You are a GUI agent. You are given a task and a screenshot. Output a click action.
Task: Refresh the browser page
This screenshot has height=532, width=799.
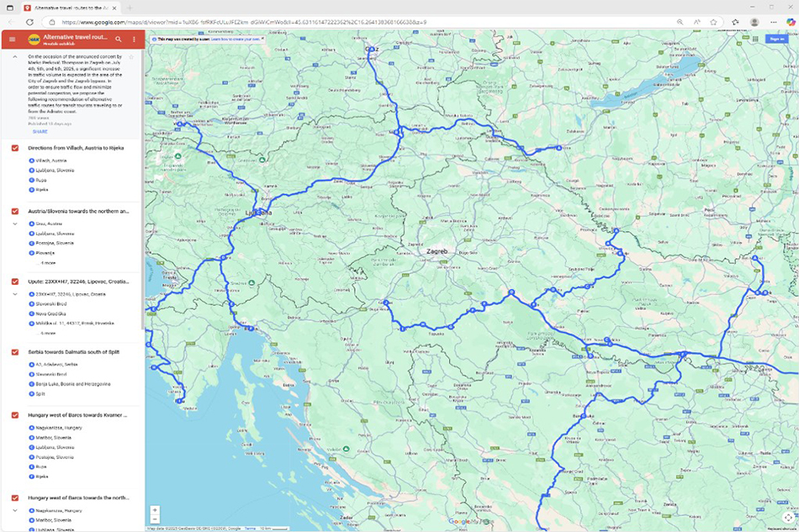pos(29,22)
